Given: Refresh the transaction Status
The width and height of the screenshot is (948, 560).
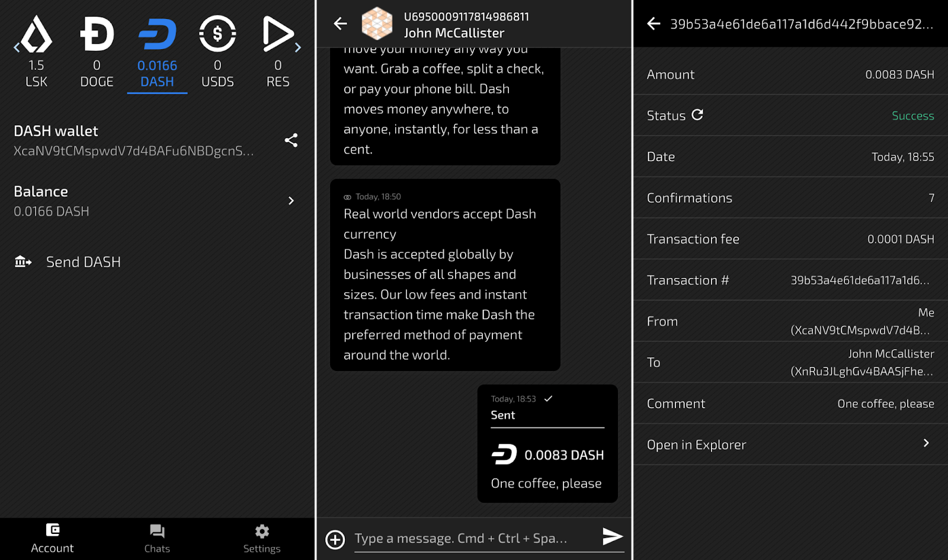Looking at the screenshot, I should pyautogui.click(x=697, y=115).
